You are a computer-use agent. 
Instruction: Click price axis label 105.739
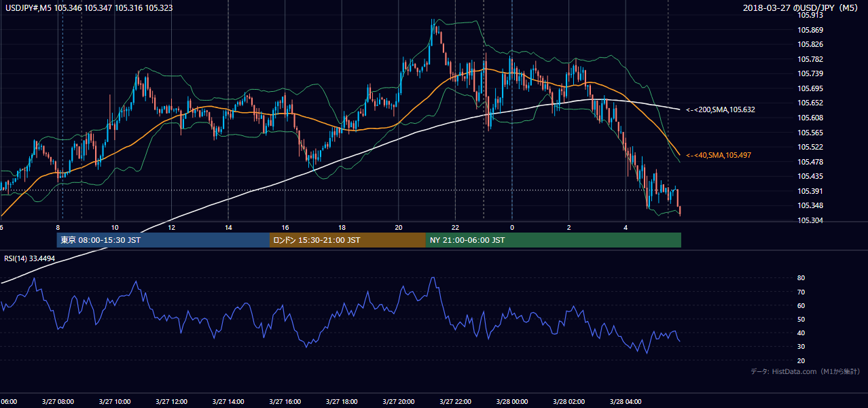coord(810,74)
